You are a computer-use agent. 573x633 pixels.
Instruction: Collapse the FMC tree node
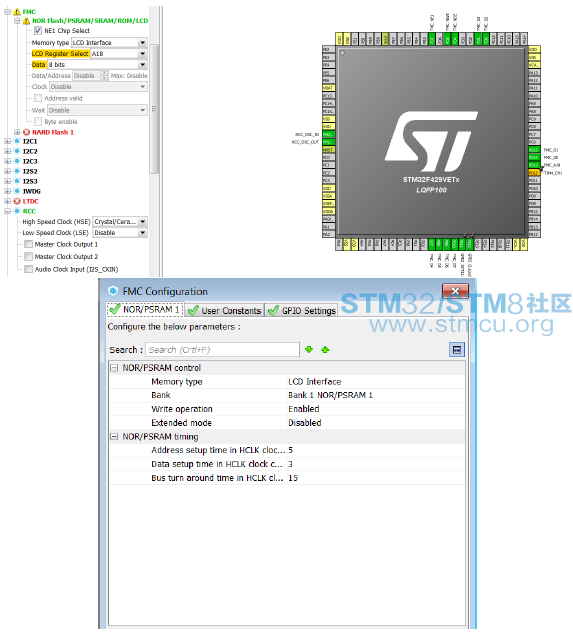click(7, 12)
